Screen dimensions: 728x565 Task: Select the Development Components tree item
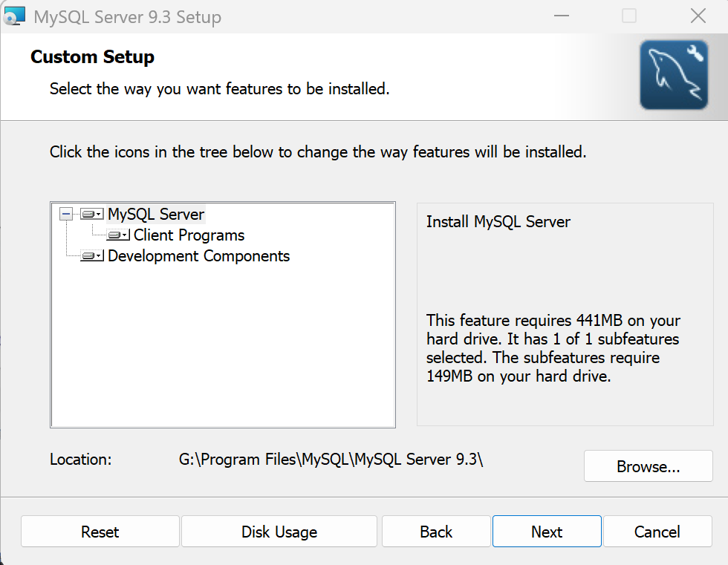(198, 256)
